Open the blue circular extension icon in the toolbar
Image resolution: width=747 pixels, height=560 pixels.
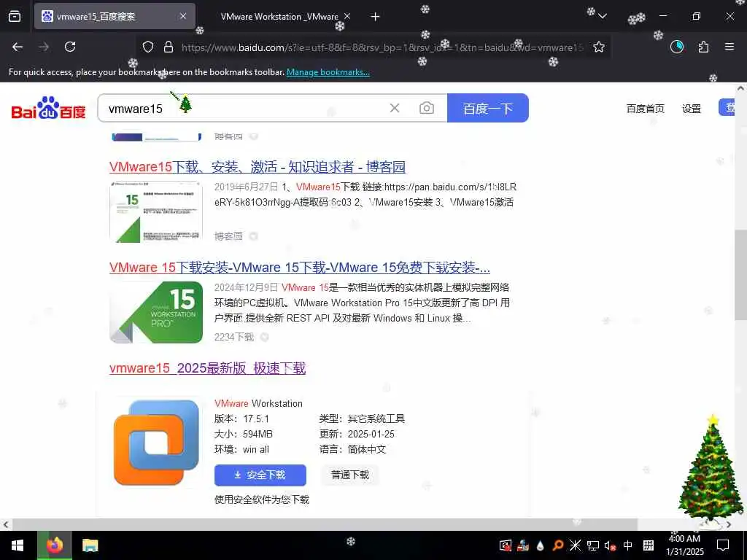(x=677, y=47)
